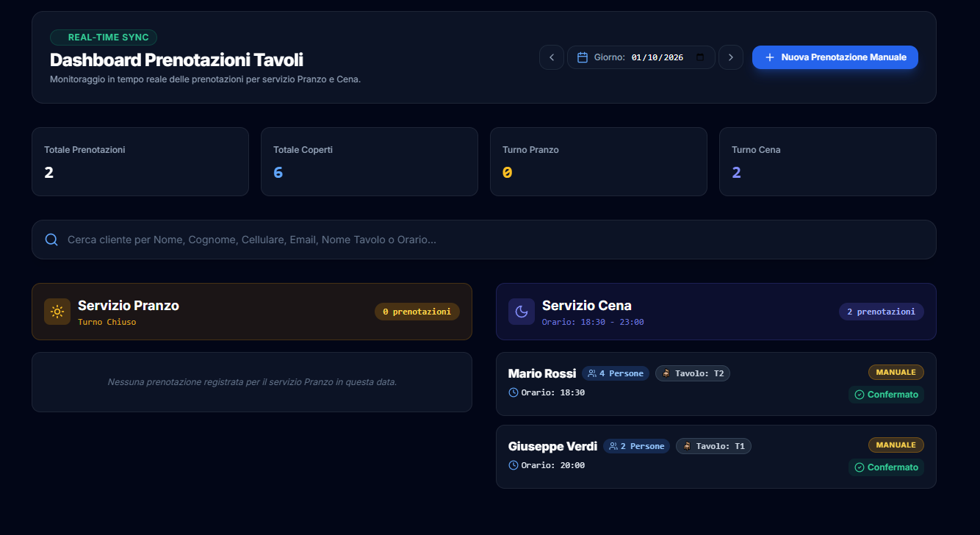Open the date picker calendar indicator
The height and width of the screenshot is (535, 980).
(x=700, y=57)
